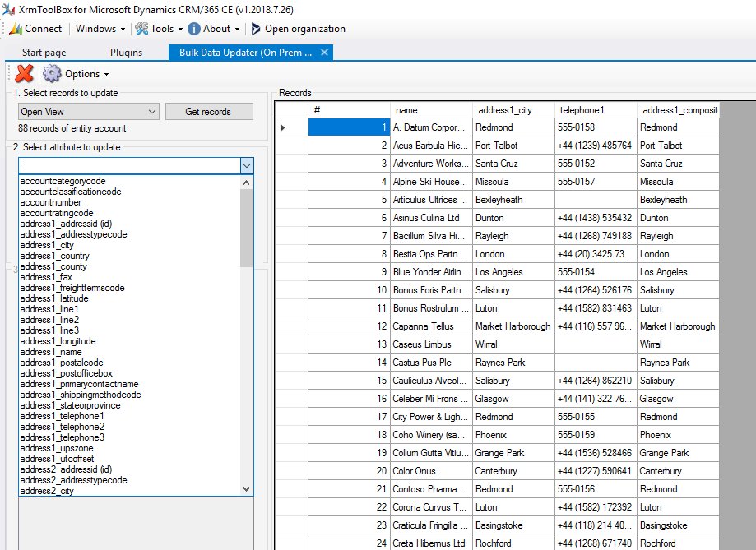Choose address1_upszone attribute
This screenshot has height=550, width=756.
(57, 448)
